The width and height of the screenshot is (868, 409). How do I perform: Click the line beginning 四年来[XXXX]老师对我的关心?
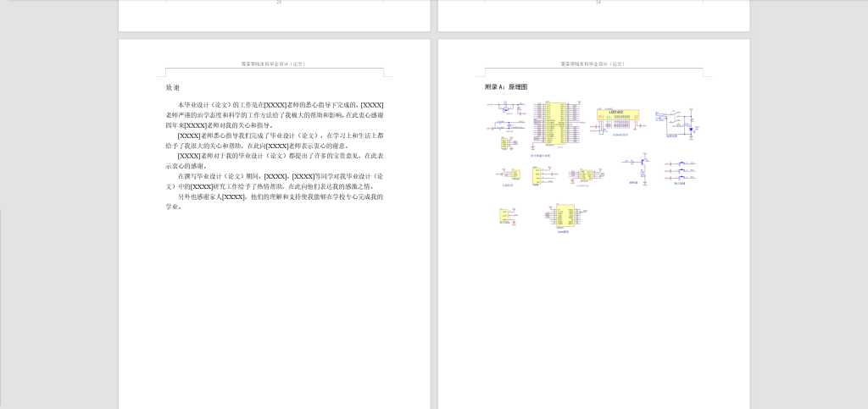pyautogui.click(x=220, y=125)
